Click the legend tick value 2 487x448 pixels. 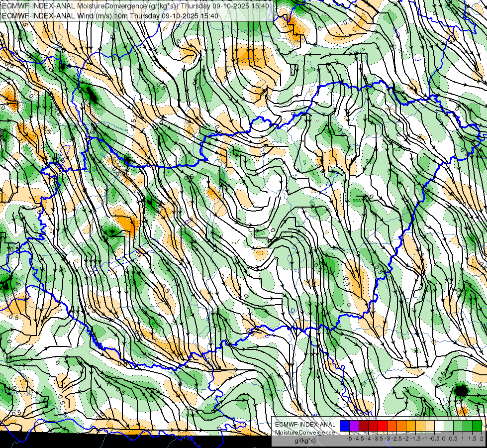pos(482,439)
